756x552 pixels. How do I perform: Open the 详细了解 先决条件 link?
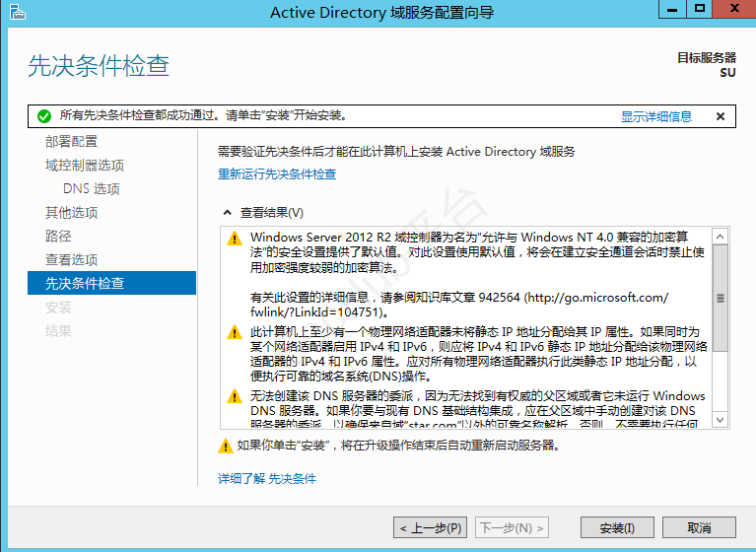pyautogui.click(x=267, y=479)
